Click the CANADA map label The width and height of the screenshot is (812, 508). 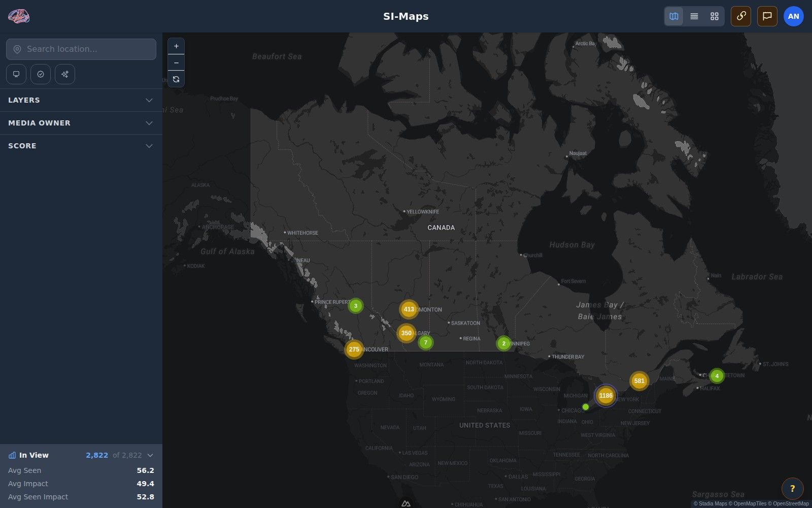coord(441,228)
